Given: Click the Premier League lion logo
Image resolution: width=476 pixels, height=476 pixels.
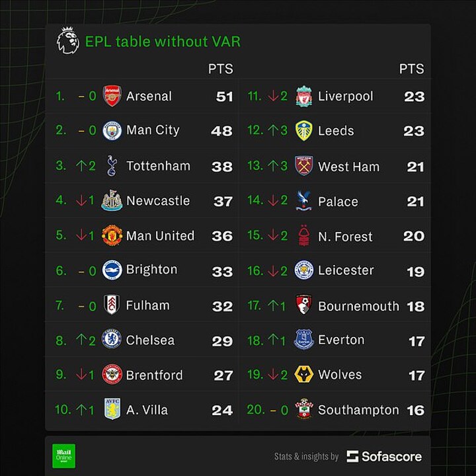Looking at the screenshot, I should point(67,41).
